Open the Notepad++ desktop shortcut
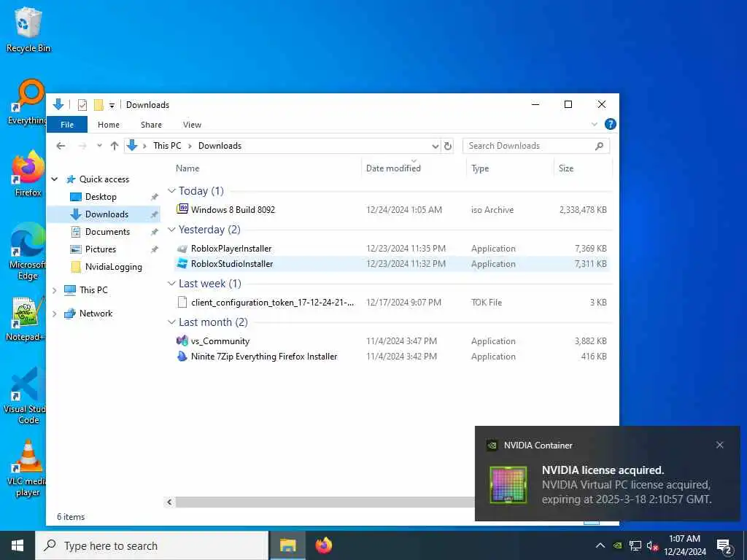 pyautogui.click(x=26, y=319)
